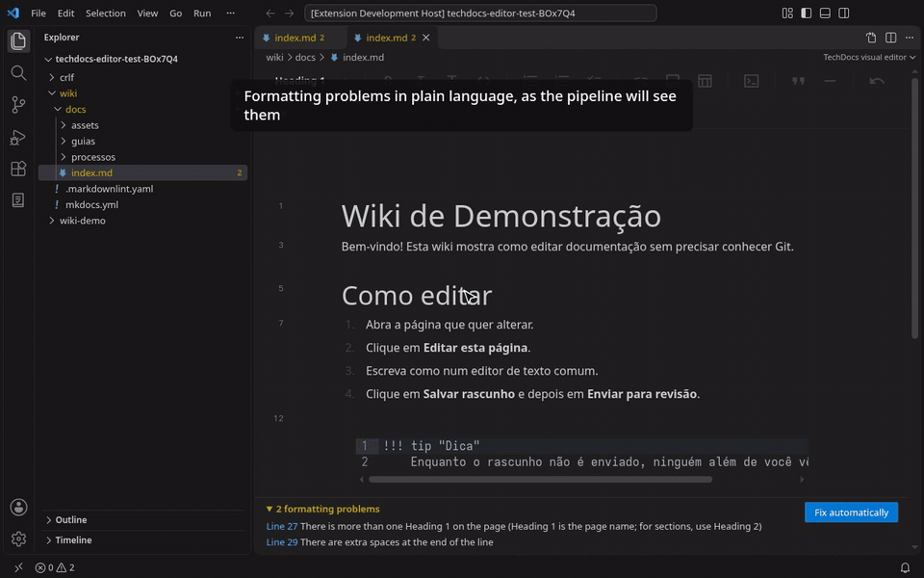Show errors and warnings count in status bar
The height and width of the screenshot is (578, 924).
coord(55,567)
